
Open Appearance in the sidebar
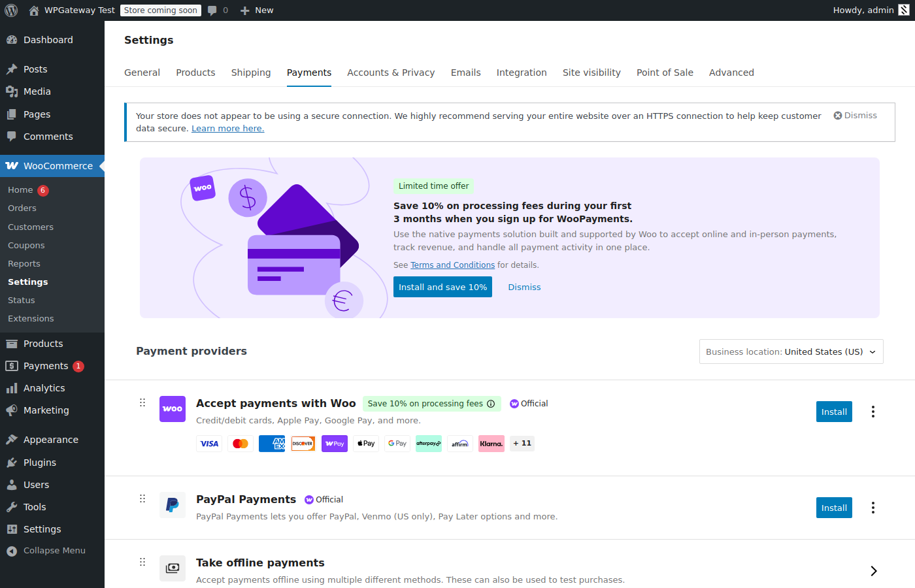click(52, 440)
